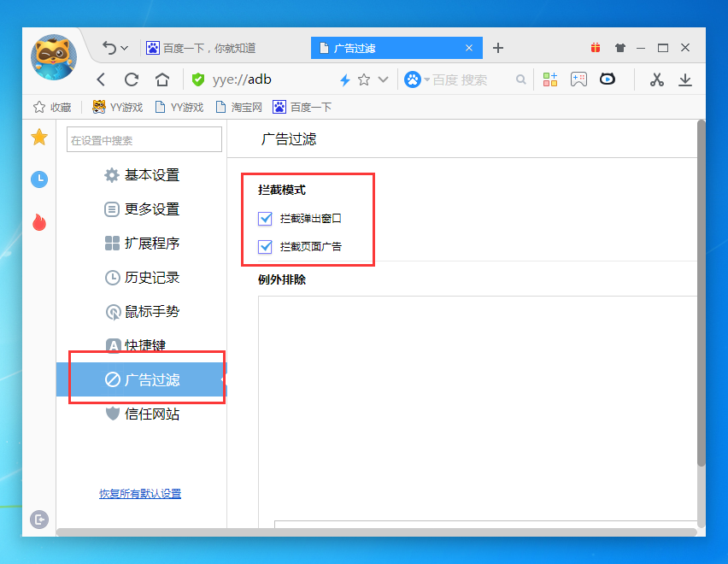Click the 恢复所有默认设置 link

coord(140,494)
